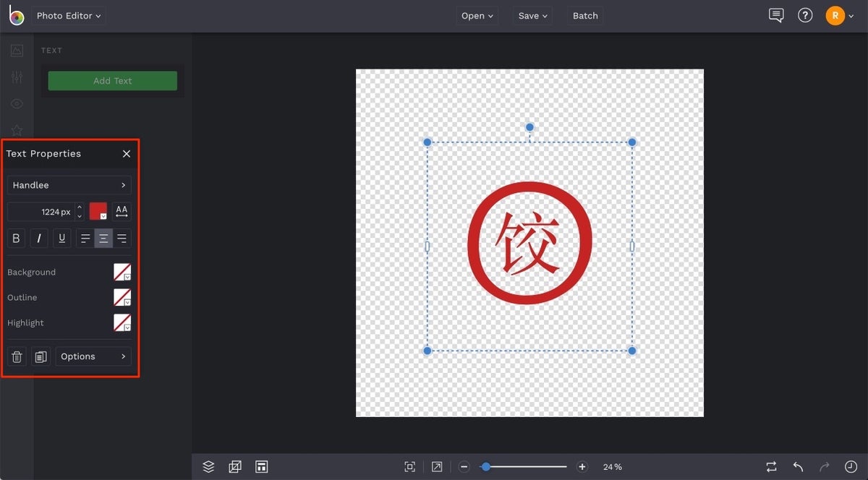This screenshot has width=868, height=480.
Task: Open the Artsy star panel in sidebar
Action: point(18,130)
